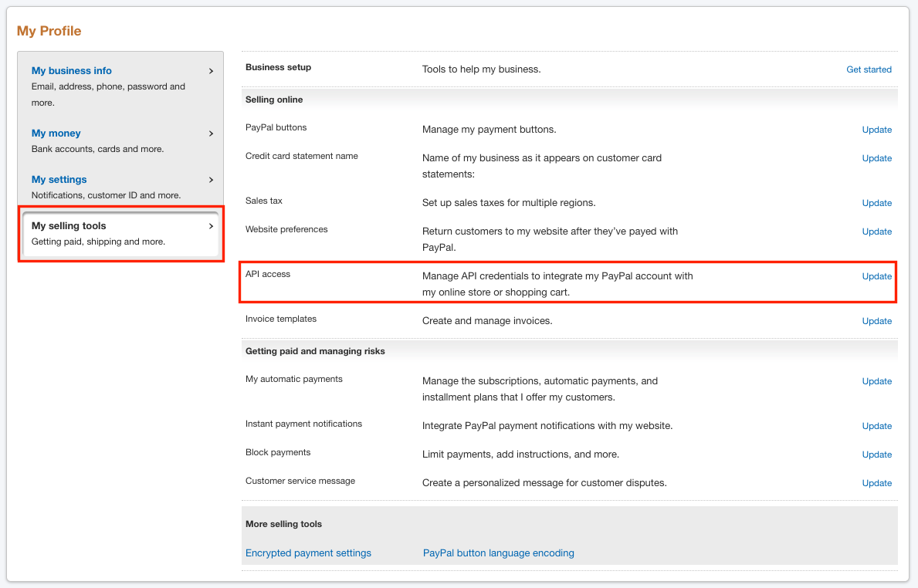This screenshot has width=918, height=588.
Task: Click the Business setup label
Action: click(278, 67)
